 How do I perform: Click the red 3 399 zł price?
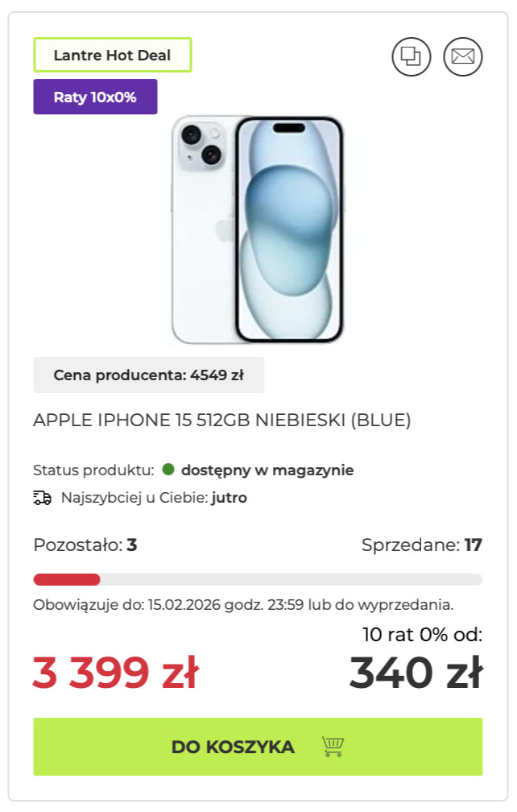[115, 673]
